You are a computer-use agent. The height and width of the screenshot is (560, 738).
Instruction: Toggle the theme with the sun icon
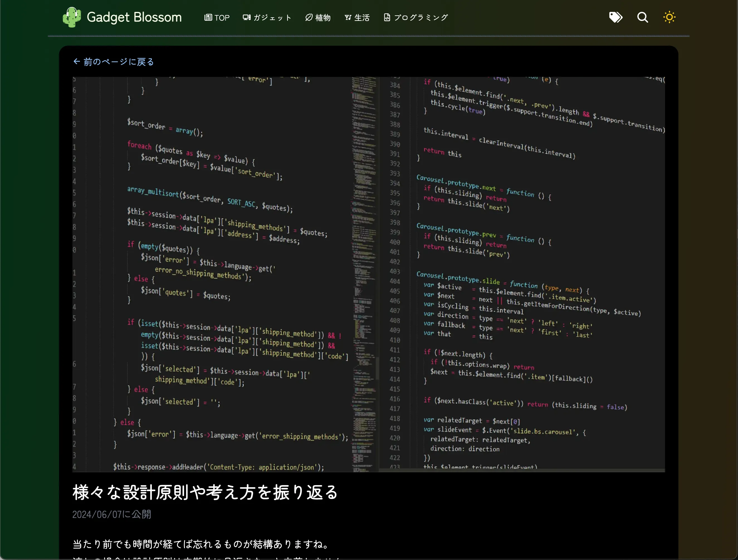click(x=669, y=17)
